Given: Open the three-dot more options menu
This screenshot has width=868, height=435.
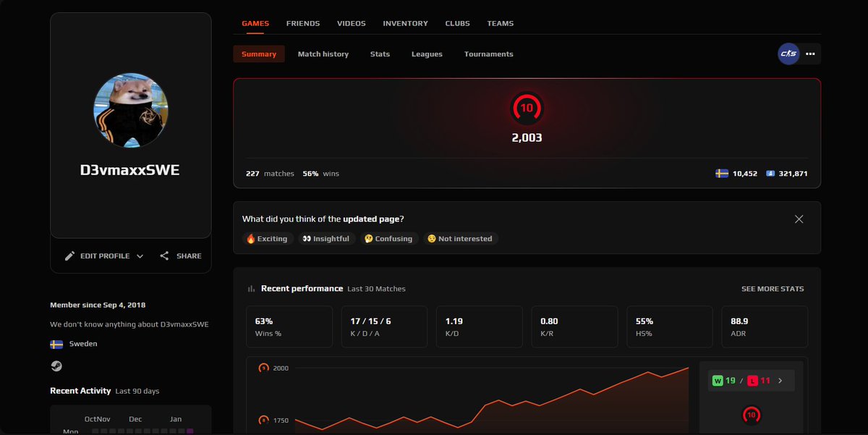Looking at the screenshot, I should [810, 54].
